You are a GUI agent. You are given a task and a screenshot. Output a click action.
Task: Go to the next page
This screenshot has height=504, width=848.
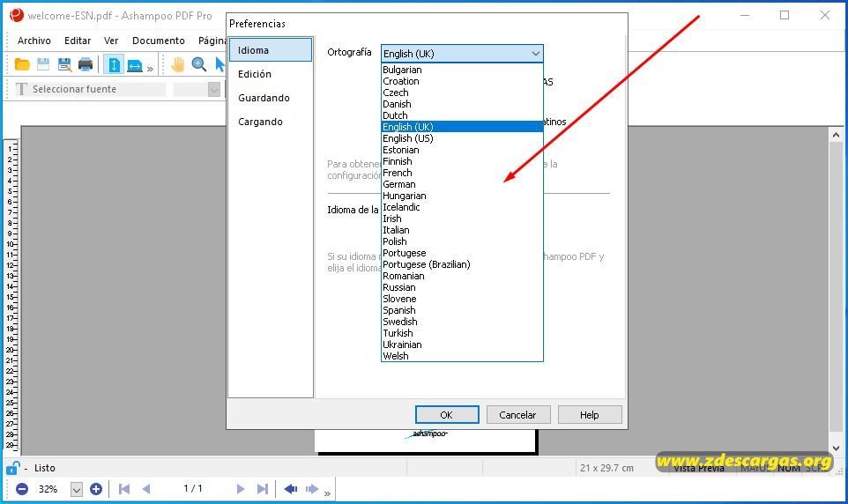tap(241, 489)
